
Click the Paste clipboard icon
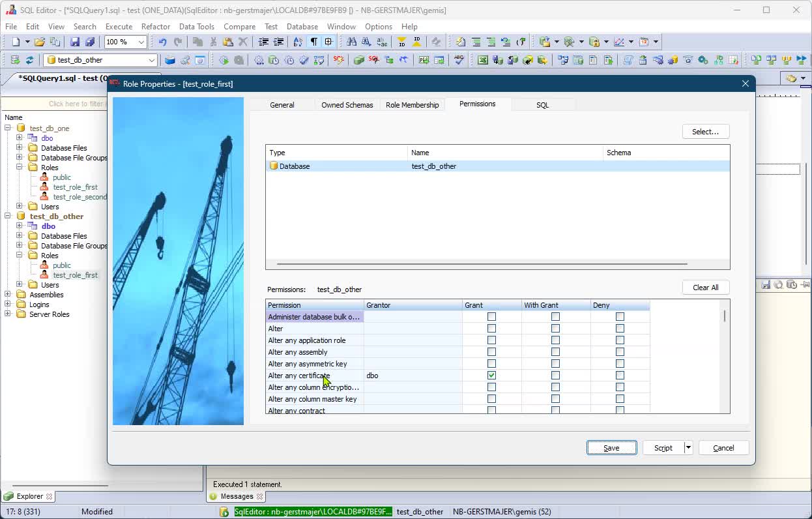[x=228, y=42]
